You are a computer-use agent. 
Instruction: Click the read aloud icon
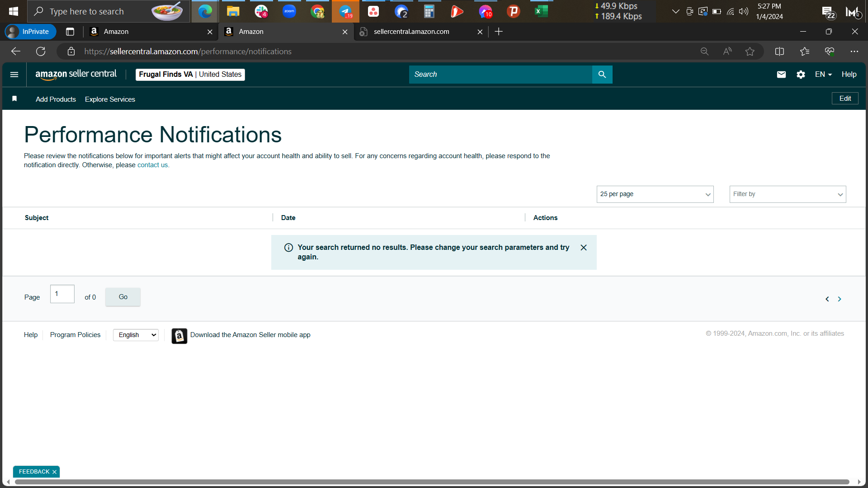[727, 52]
